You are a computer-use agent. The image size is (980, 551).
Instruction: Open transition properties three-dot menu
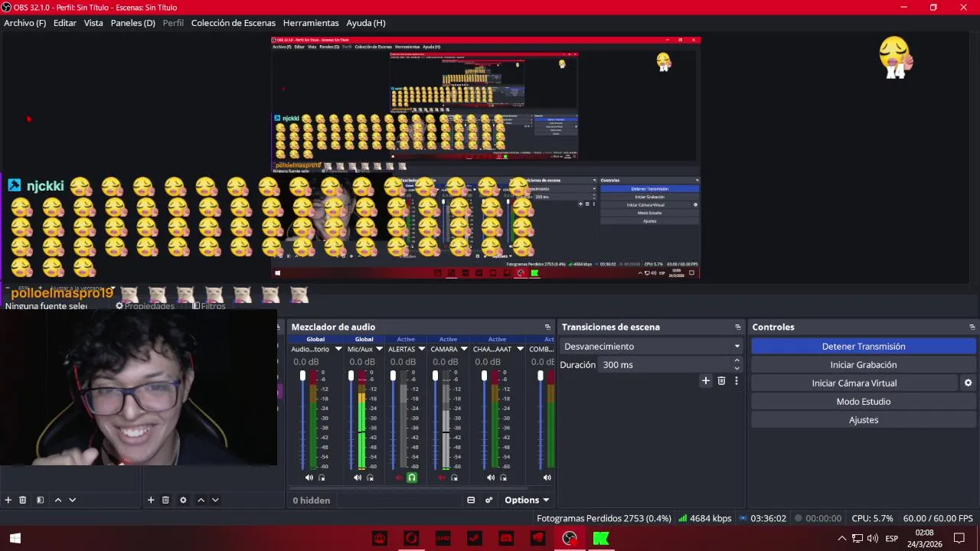[737, 380]
